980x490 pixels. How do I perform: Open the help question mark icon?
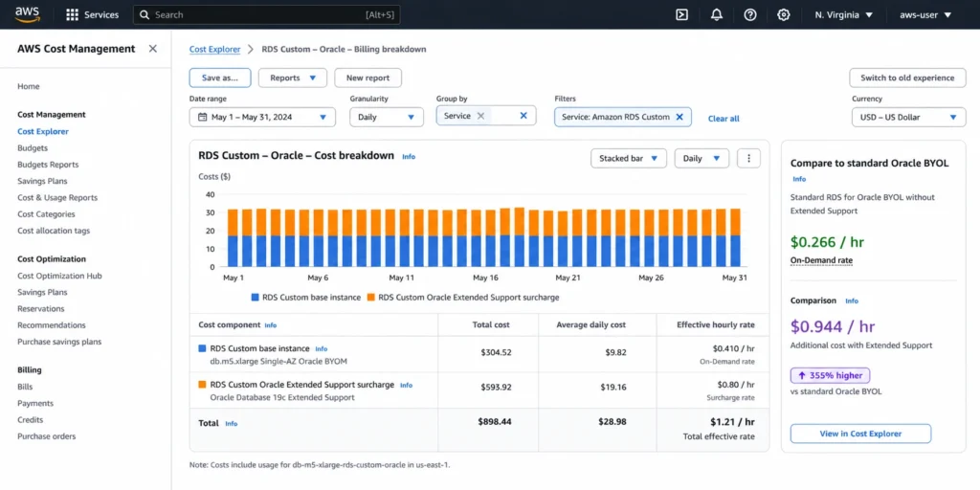(750, 15)
